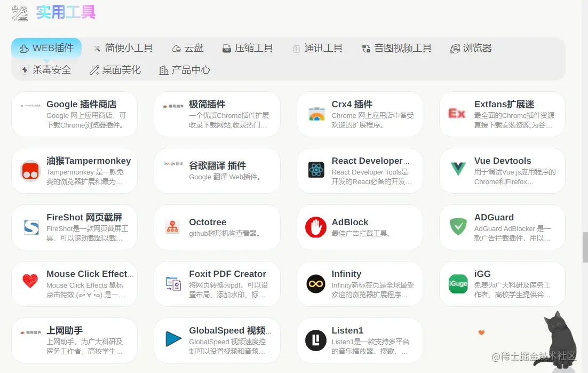Open the 上网助手 title link
588x373 pixels.
coord(65,331)
